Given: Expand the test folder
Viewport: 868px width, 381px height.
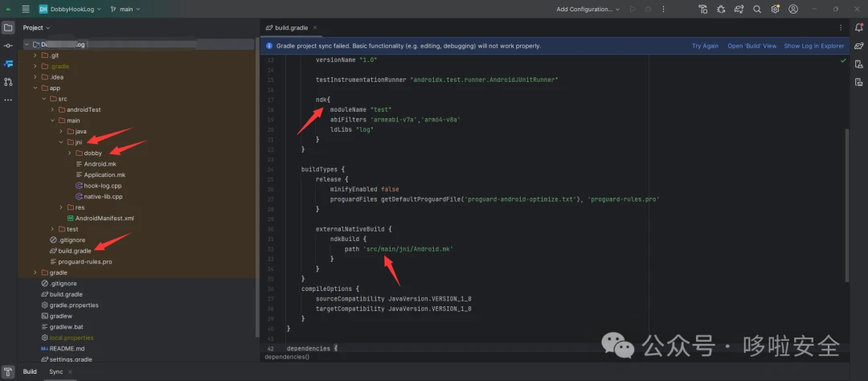Looking at the screenshot, I should pyautogui.click(x=53, y=229).
